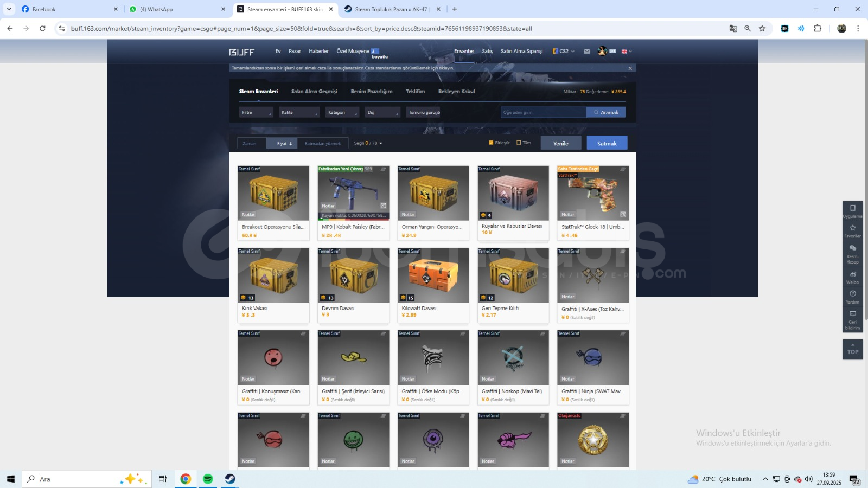The width and height of the screenshot is (868, 488).
Task: Click the browser address bar URL
Action: click(x=301, y=28)
